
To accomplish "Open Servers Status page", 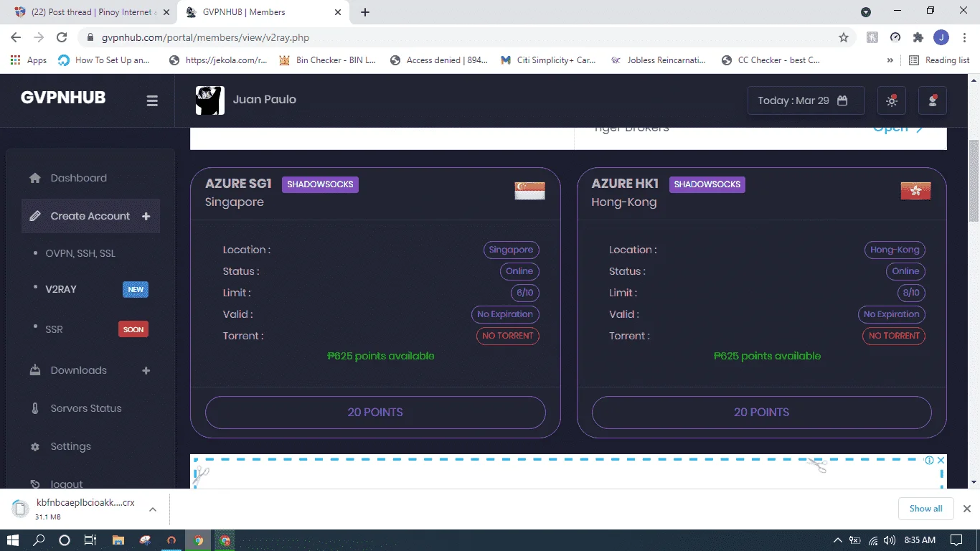I will point(86,408).
